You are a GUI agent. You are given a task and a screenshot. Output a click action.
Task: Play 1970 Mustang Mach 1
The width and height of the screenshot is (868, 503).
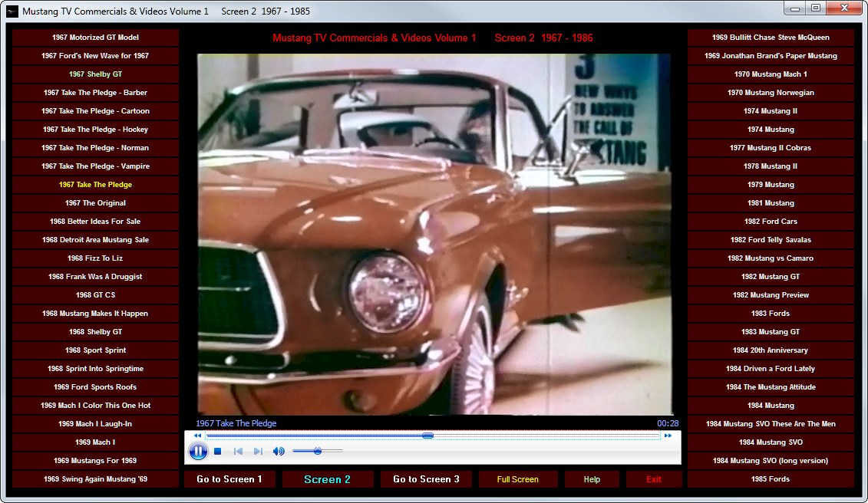click(771, 74)
